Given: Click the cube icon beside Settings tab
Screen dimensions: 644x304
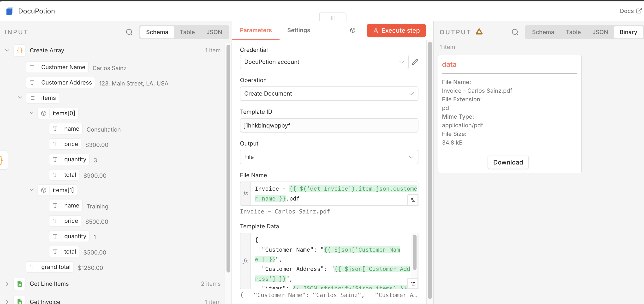Looking at the screenshot, I should pos(352,30).
